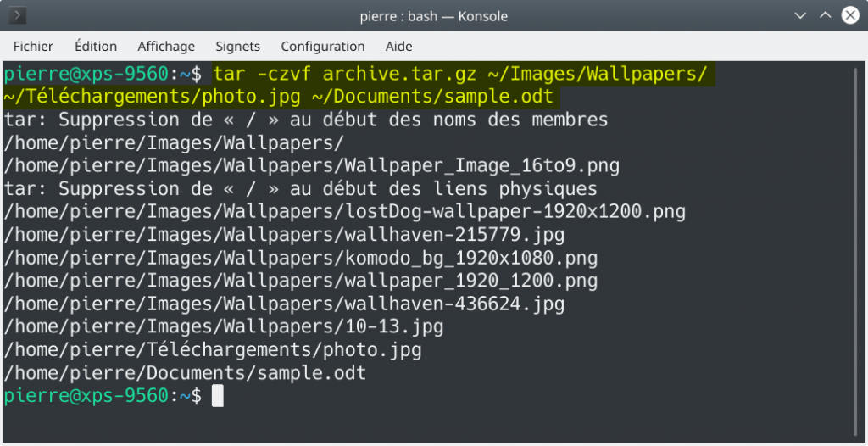The width and height of the screenshot is (868, 446).
Task: Click the komodo_bg_1920x1080.png output line
Action: (301, 258)
